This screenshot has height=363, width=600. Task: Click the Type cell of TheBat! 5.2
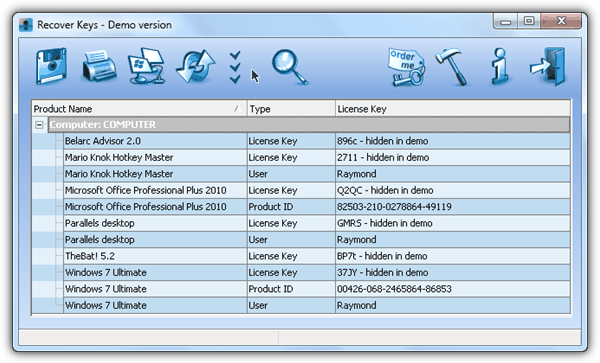tap(291, 256)
